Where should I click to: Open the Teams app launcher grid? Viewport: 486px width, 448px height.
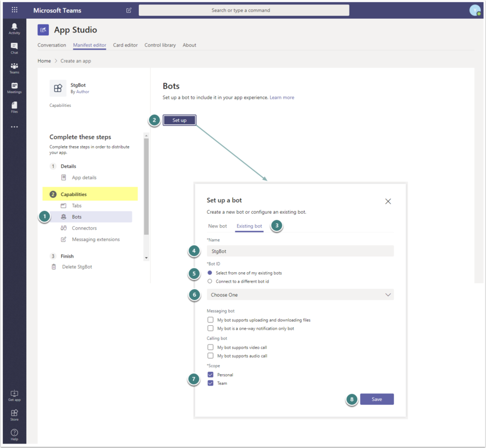pyautogui.click(x=14, y=10)
